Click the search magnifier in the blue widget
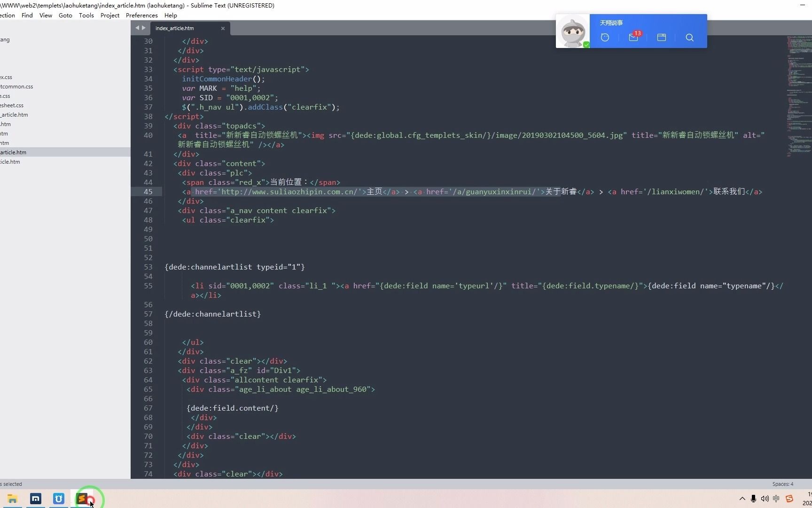812x508 pixels. click(x=689, y=37)
